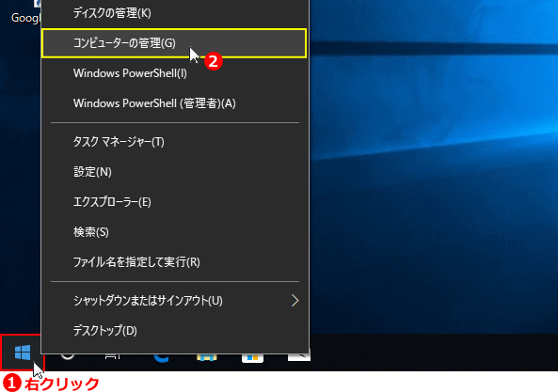
Task: Open コンピューターの管理(G) menu entry
Action: (x=174, y=43)
